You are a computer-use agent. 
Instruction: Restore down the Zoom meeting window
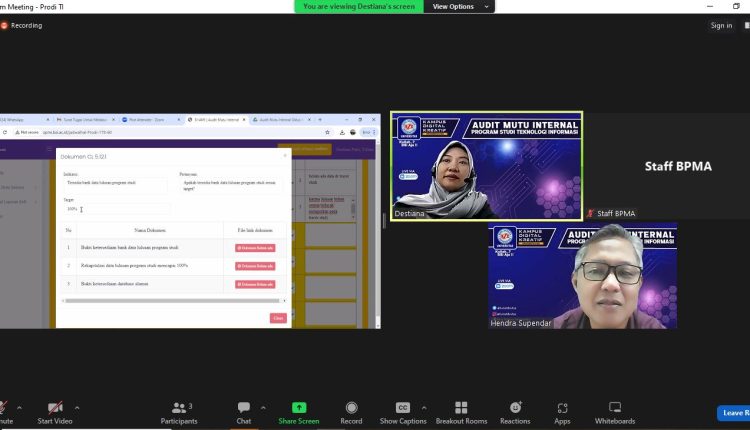click(736, 6)
